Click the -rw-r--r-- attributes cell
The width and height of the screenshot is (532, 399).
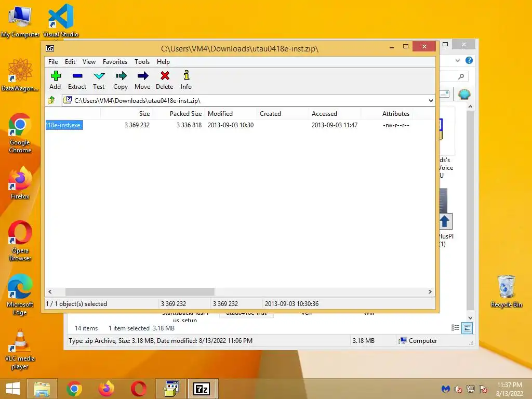[x=396, y=125]
